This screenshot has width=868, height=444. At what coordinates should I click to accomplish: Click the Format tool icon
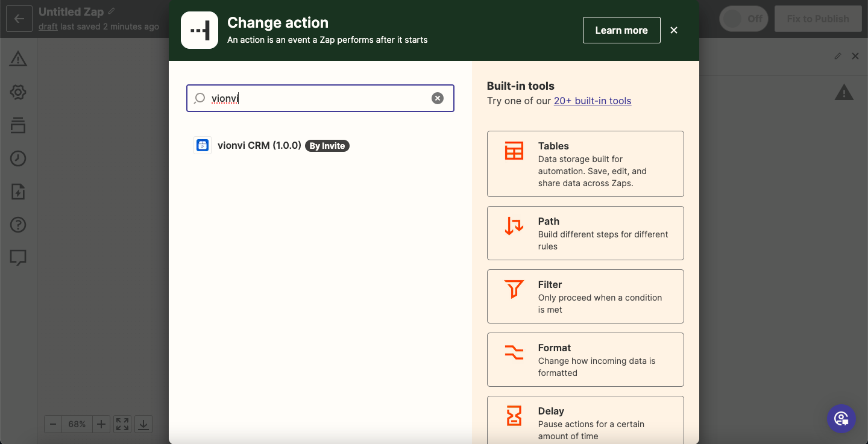click(514, 352)
